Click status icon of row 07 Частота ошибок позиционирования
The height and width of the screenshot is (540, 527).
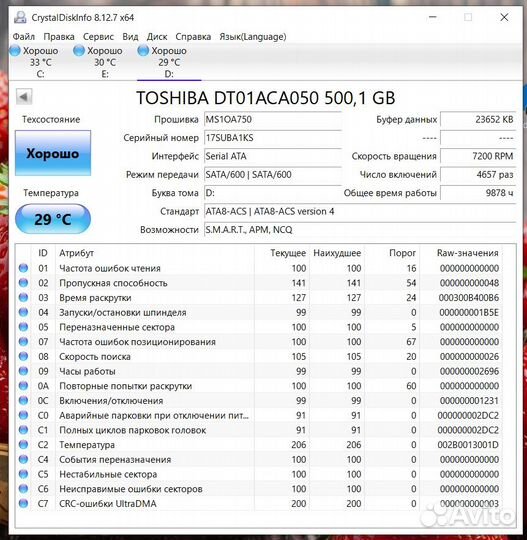[23, 341]
